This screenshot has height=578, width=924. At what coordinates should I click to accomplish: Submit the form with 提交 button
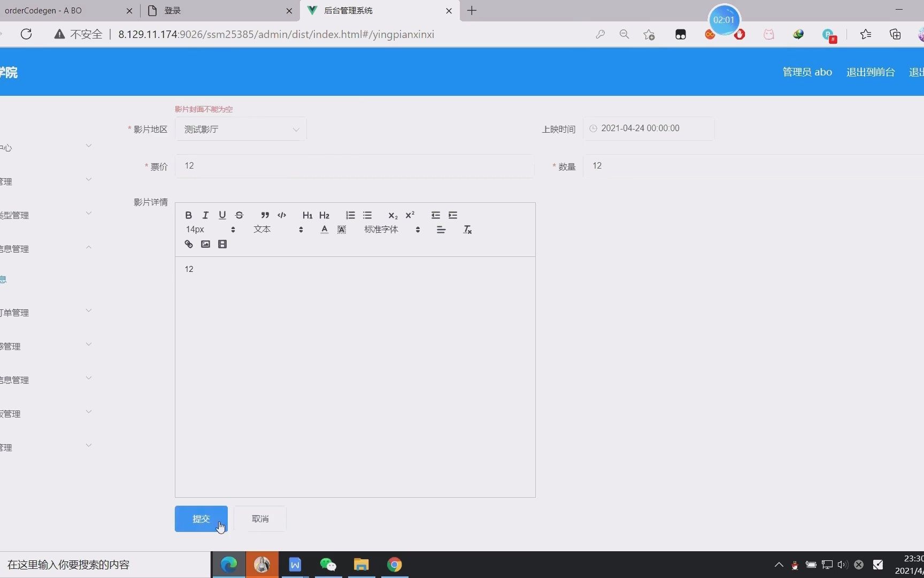[x=201, y=519]
